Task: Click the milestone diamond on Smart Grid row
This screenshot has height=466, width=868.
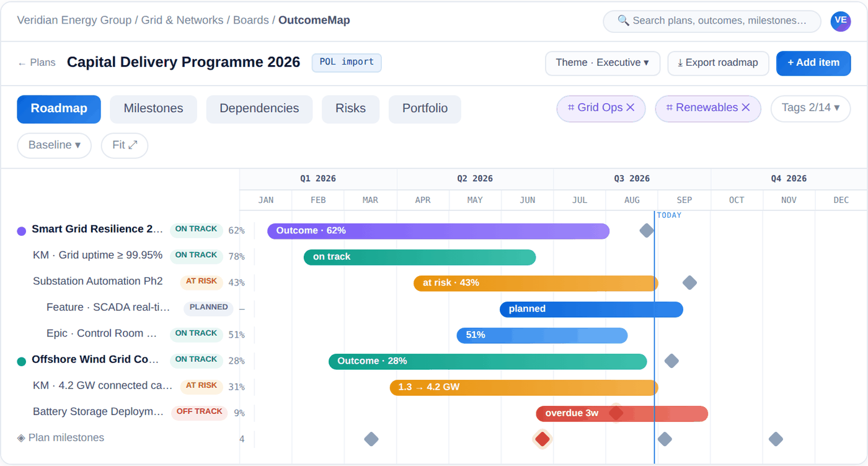Action: tap(647, 231)
